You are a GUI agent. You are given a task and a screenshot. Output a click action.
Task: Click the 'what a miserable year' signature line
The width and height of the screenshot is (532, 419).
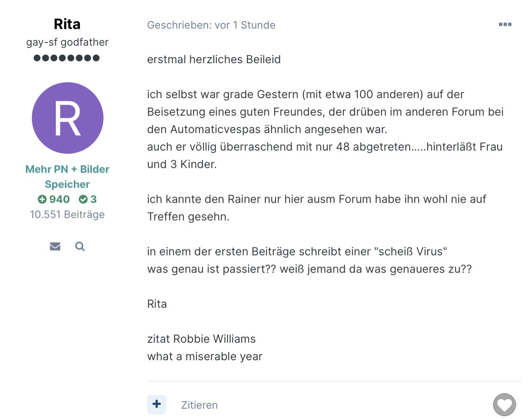pyautogui.click(x=205, y=356)
